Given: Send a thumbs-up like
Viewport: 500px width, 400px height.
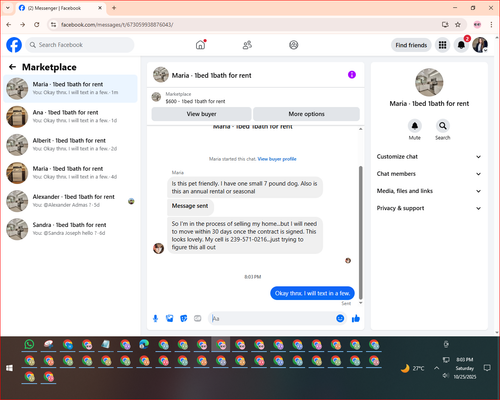Looking at the screenshot, I should coord(356,318).
